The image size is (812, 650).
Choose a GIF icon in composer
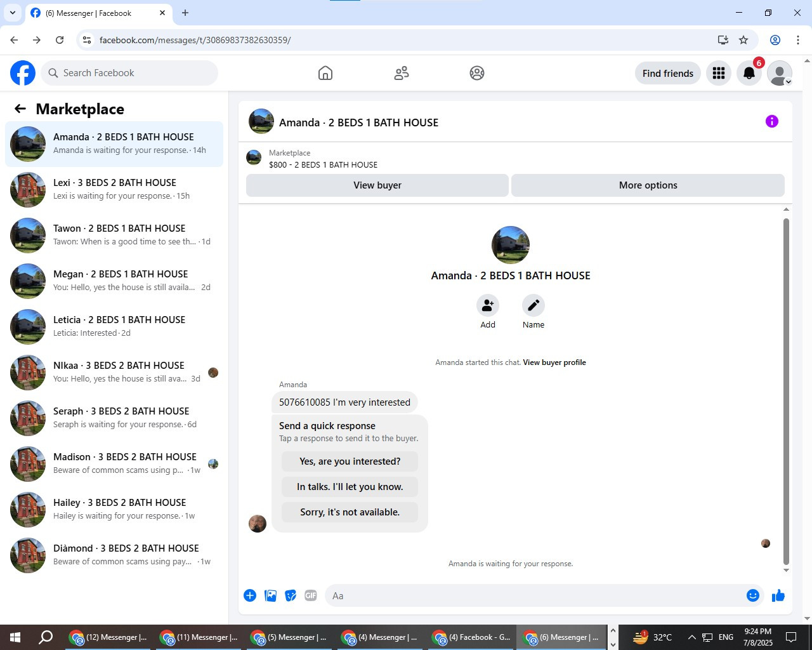coord(311,595)
